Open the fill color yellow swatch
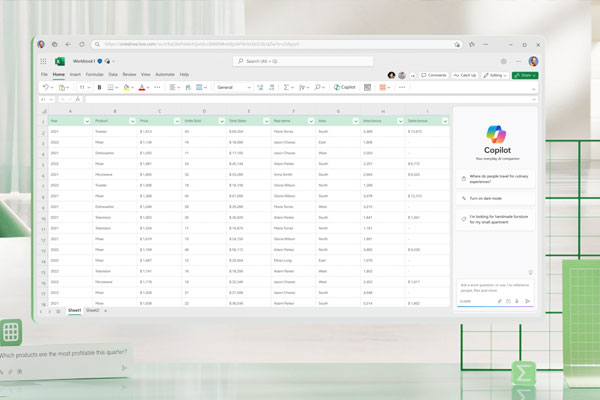Image resolution: width=600 pixels, height=400 pixels. tap(126, 87)
